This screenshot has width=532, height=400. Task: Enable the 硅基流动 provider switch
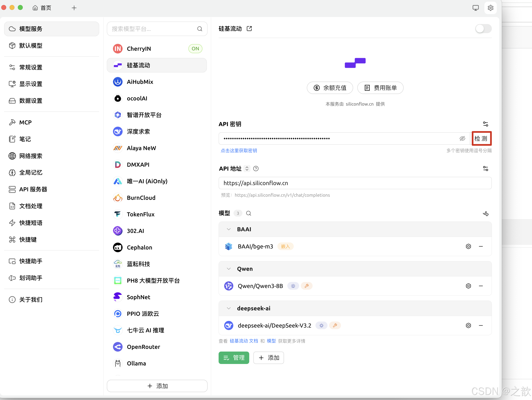[x=483, y=29]
